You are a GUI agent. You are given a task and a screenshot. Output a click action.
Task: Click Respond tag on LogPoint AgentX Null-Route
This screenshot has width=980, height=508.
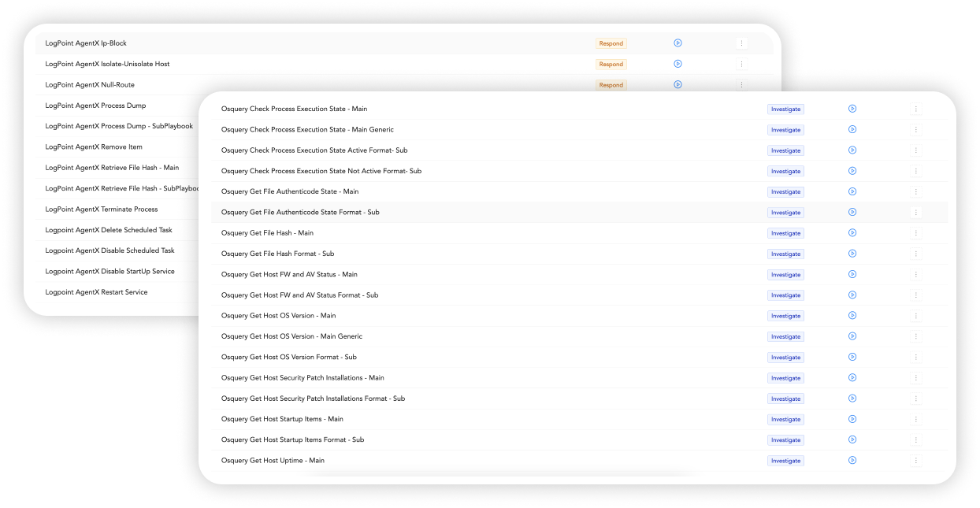tap(611, 85)
